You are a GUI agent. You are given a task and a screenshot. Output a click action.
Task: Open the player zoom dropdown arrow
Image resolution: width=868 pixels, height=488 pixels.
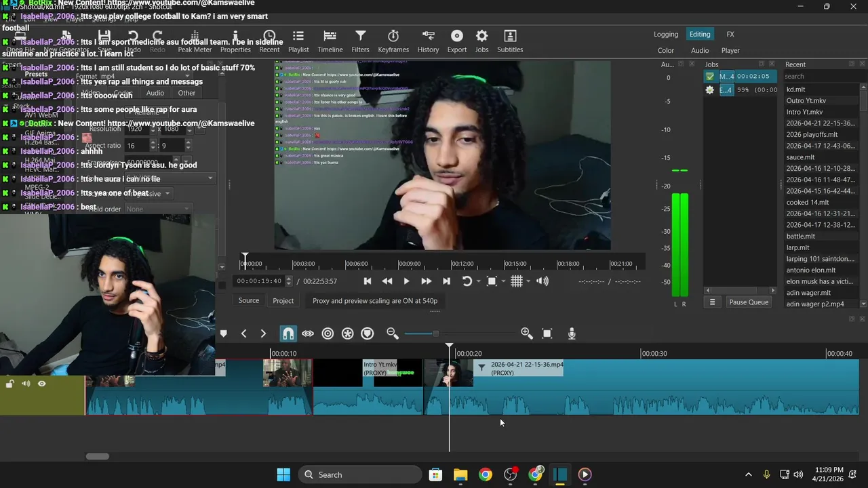503,281
